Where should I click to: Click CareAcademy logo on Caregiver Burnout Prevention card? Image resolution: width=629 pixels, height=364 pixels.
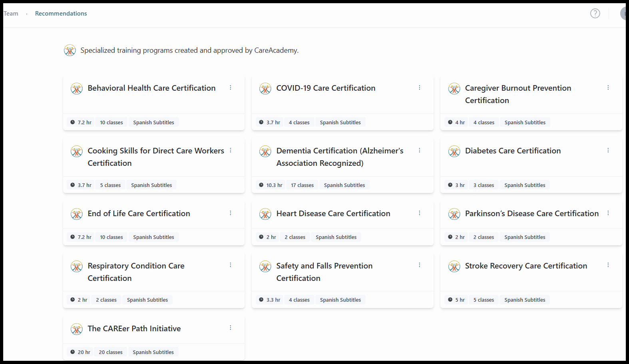click(454, 88)
